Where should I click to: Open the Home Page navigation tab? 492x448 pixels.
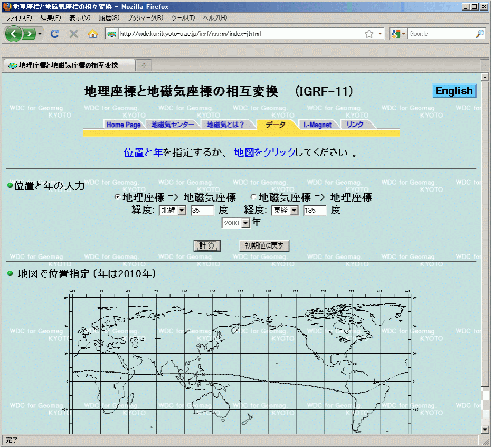(124, 125)
